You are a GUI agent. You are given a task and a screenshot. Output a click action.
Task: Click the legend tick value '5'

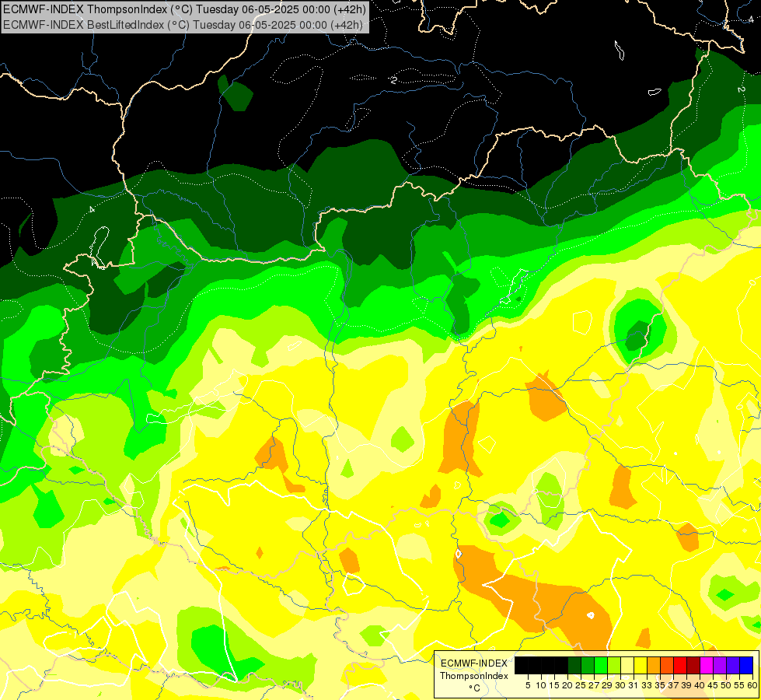tap(528, 685)
